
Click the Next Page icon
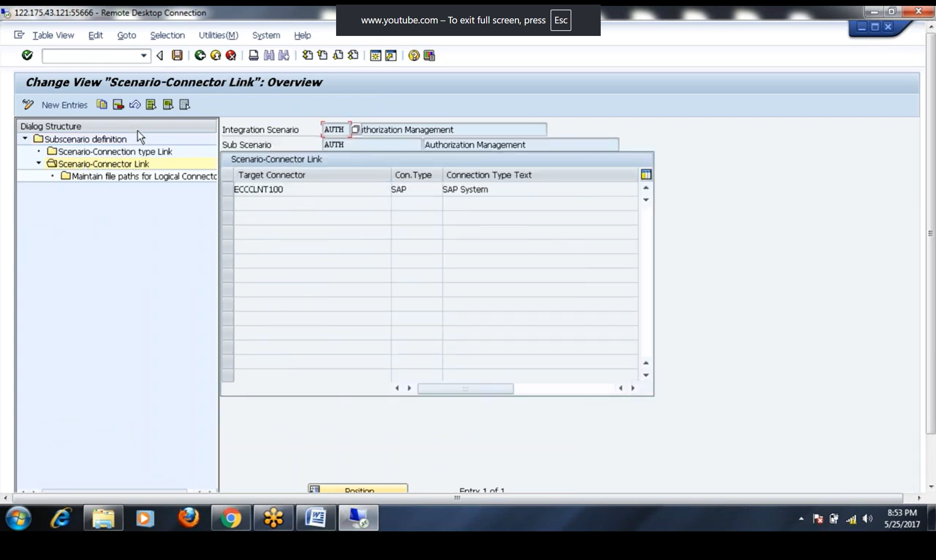338,55
